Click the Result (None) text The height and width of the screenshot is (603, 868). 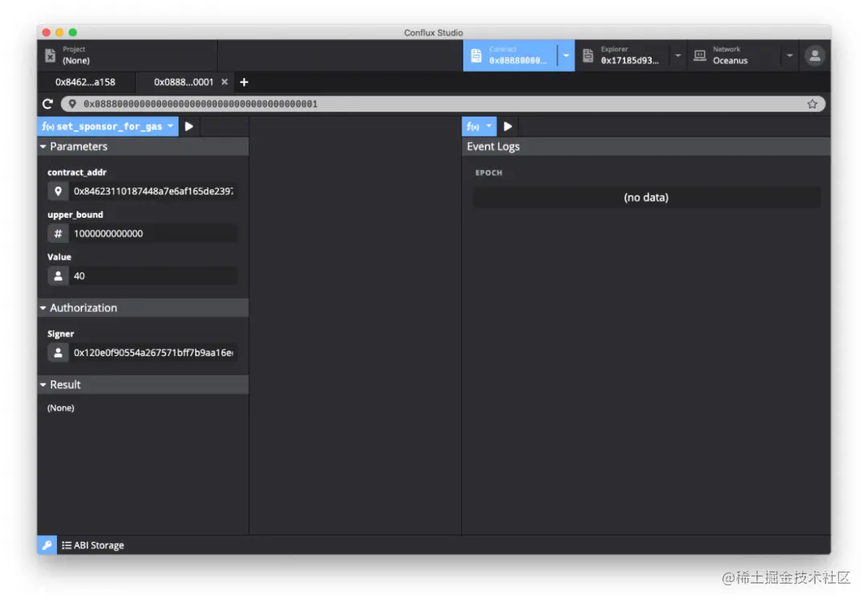point(61,408)
